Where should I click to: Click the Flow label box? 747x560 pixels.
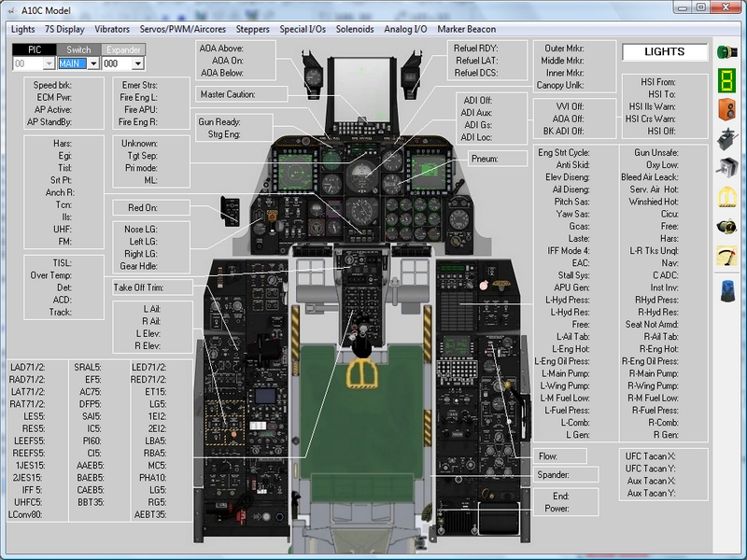pyautogui.click(x=559, y=456)
